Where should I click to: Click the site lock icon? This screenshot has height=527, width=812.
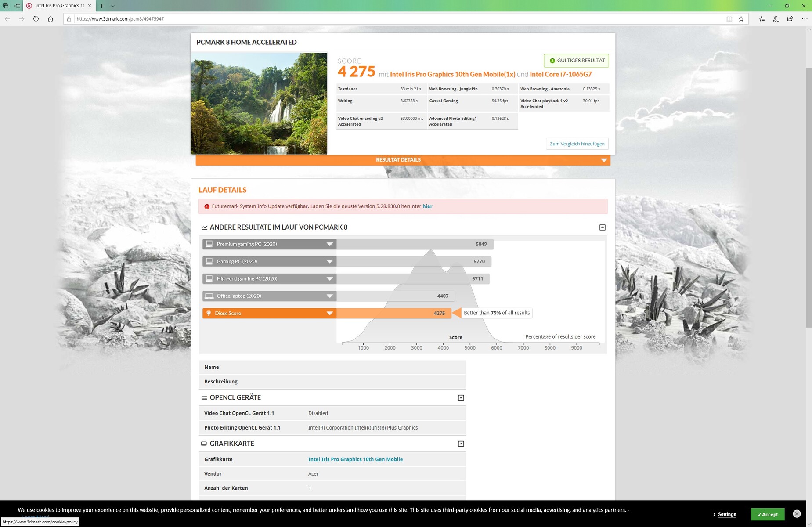pyautogui.click(x=69, y=19)
